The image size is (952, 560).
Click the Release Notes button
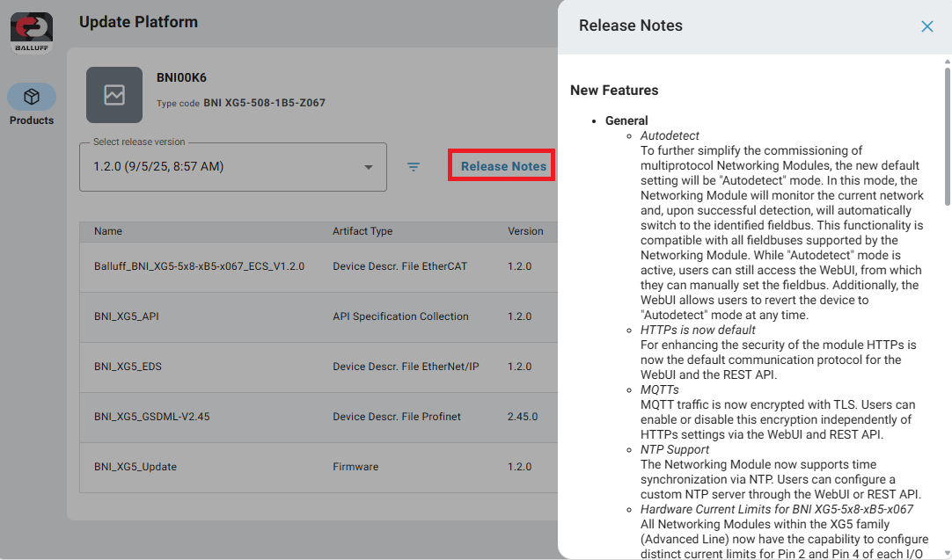[x=502, y=166]
